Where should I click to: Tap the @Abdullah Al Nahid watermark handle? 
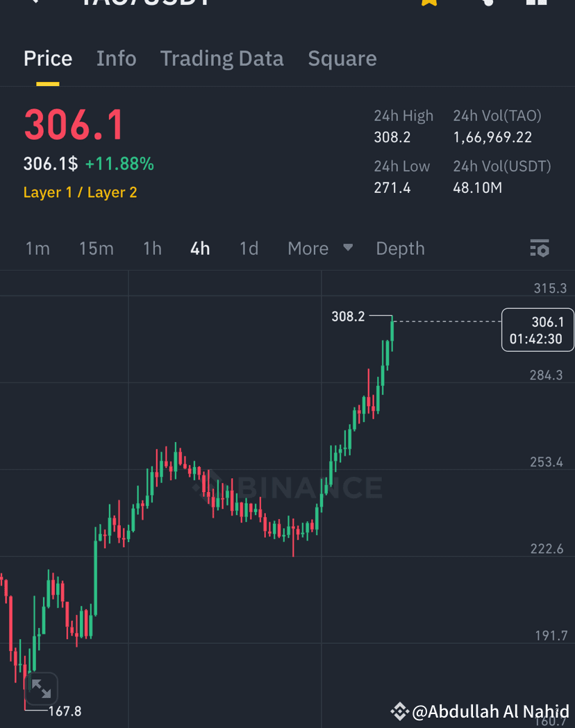coord(490,711)
